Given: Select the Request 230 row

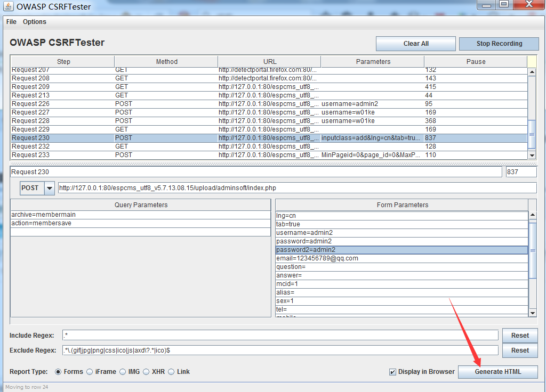Looking at the screenshot, I should 269,138.
